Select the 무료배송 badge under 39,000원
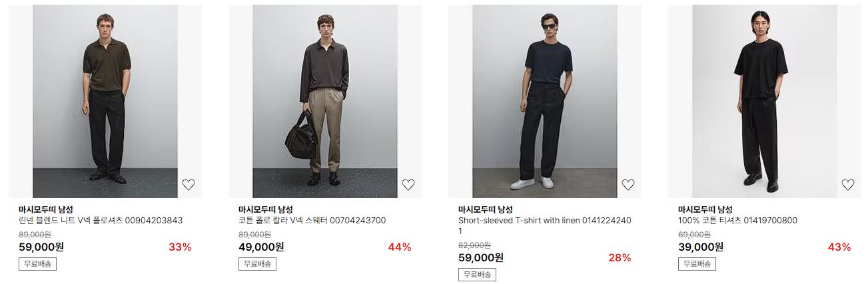868x284 pixels. tap(697, 264)
